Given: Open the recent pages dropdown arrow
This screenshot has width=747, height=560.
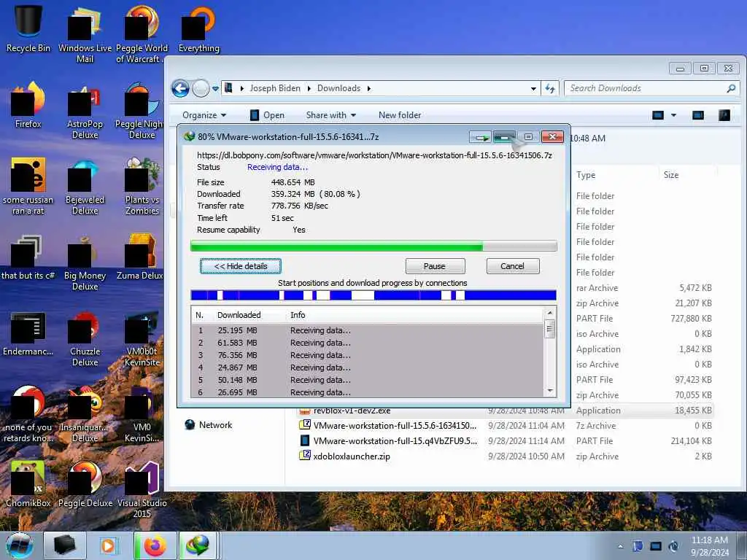Looking at the screenshot, I should 215,88.
